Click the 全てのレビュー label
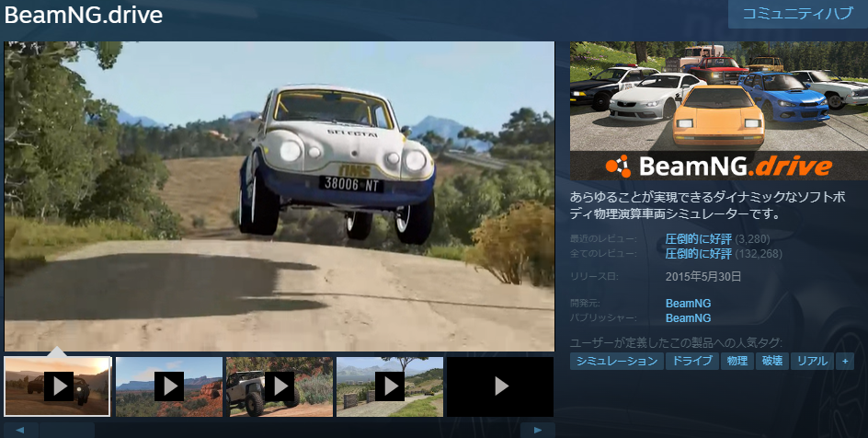The height and width of the screenshot is (438, 868). pos(603,254)
